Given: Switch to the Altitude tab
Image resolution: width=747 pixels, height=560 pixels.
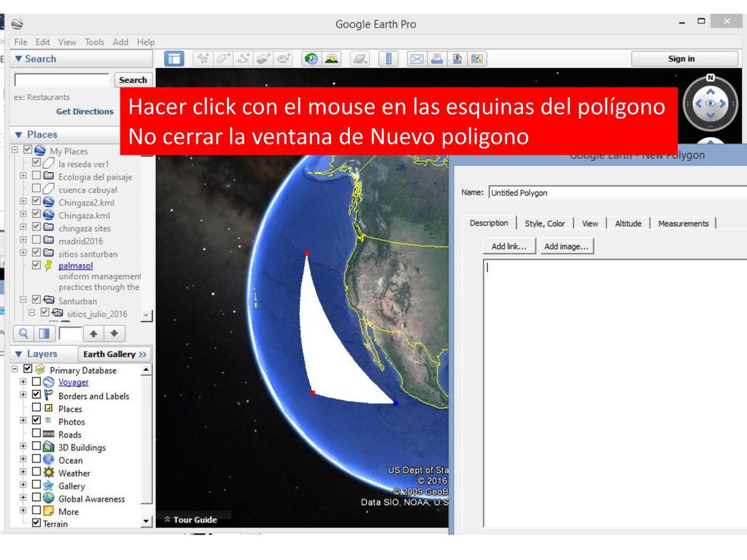Looking at the screenshot, I should tap(628, 223).
